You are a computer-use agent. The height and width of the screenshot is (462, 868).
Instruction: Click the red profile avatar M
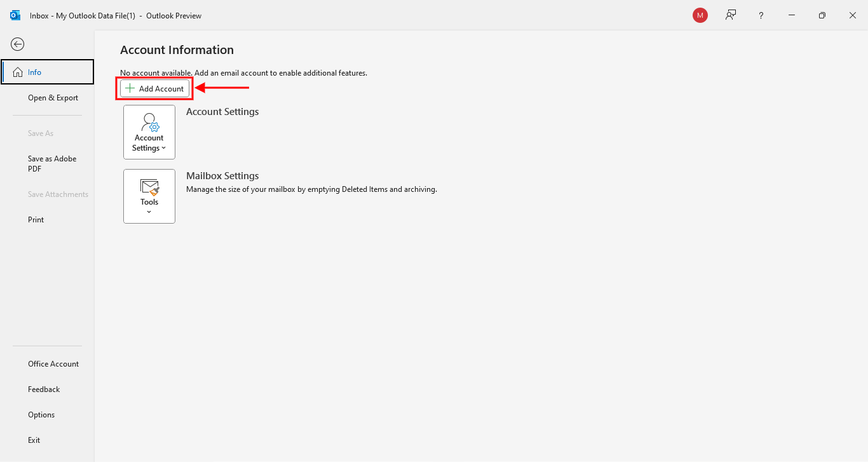(700, 15)
